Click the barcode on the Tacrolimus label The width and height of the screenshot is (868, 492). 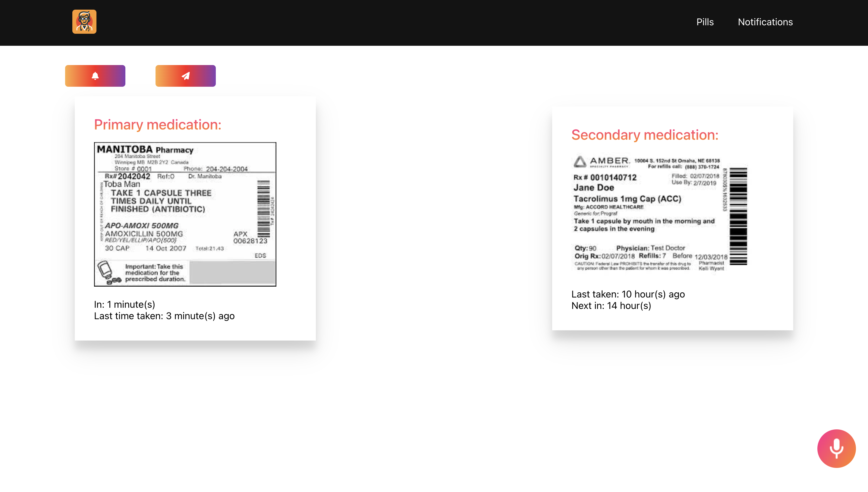tap(738, 216)
